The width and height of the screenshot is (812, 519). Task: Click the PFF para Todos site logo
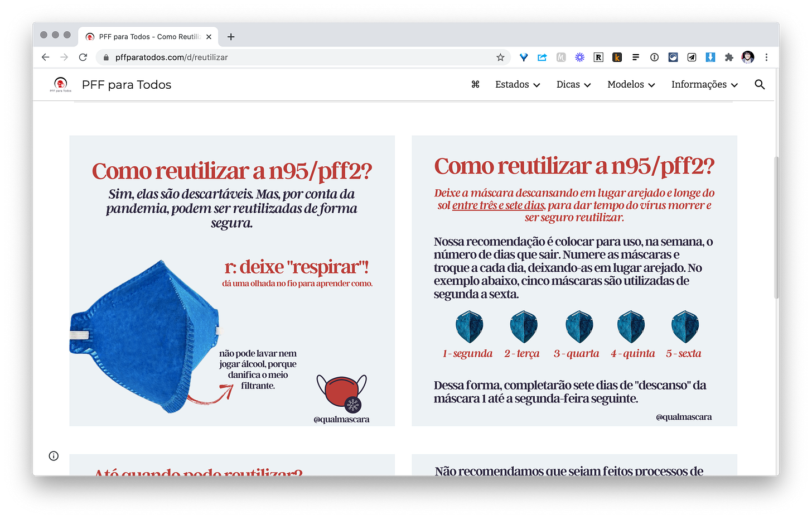(60, 84)
